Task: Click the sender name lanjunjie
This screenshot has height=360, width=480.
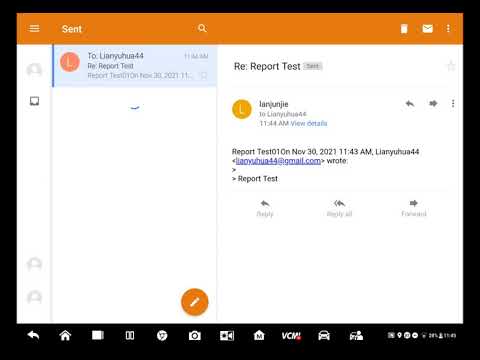Action: (x=274, y=104)
